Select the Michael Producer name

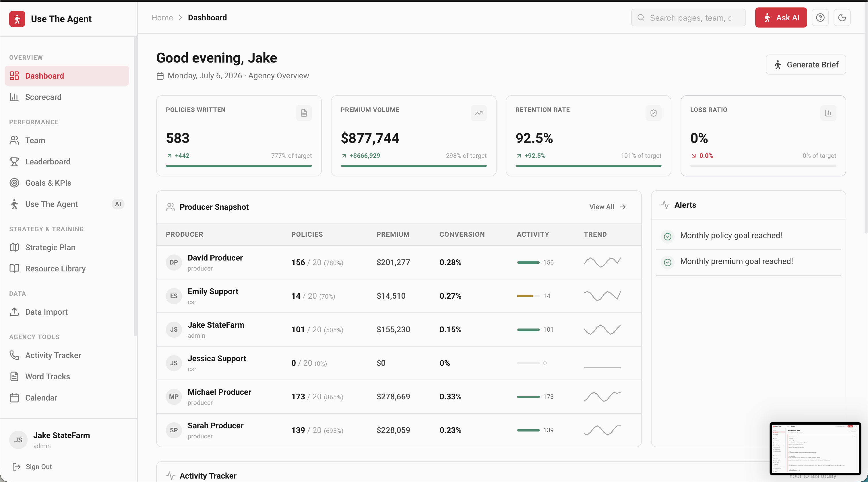(x=219, y=392)
